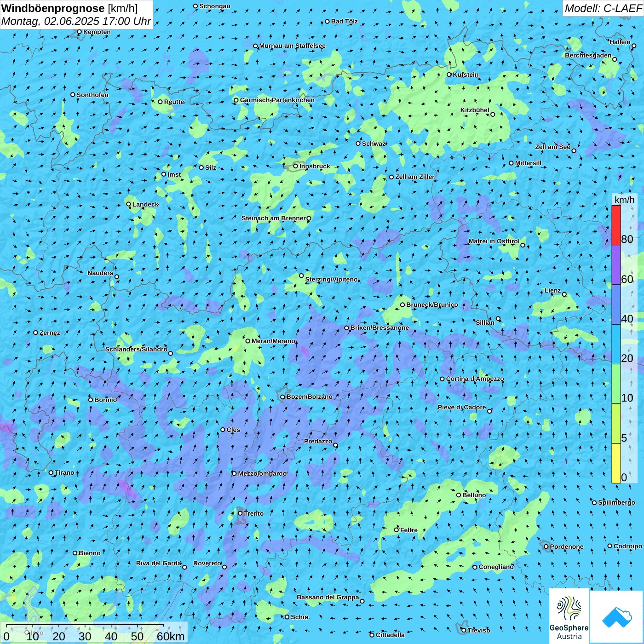This screenshot has height=644, width=644.
Task: Click the Pordenone city marker circle
Action: [x=546, y=546]
